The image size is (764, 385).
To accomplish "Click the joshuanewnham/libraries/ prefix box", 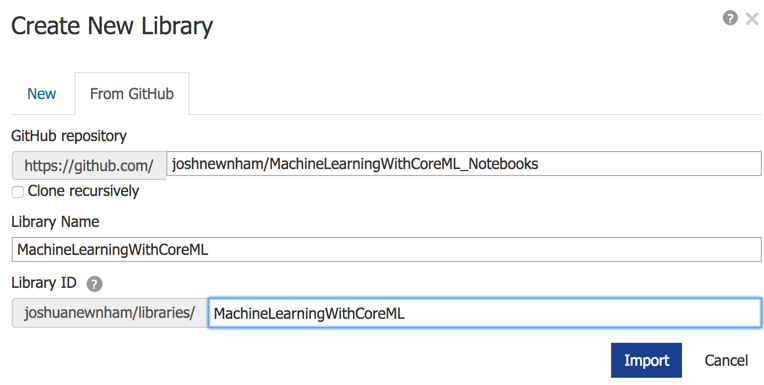I will [110, 313].
